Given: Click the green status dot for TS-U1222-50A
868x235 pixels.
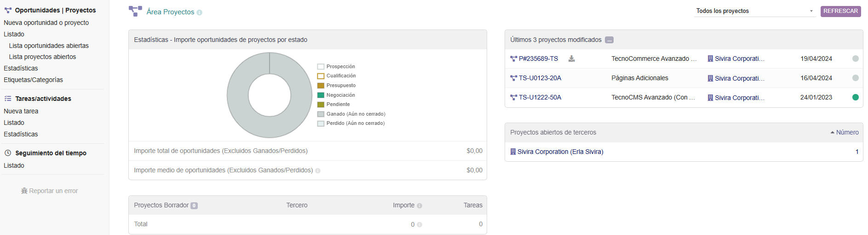Looking at the screenshot, I should click(855, 97).
